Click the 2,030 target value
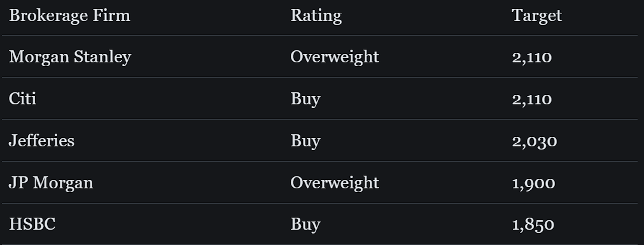 (x=535, y=141)
